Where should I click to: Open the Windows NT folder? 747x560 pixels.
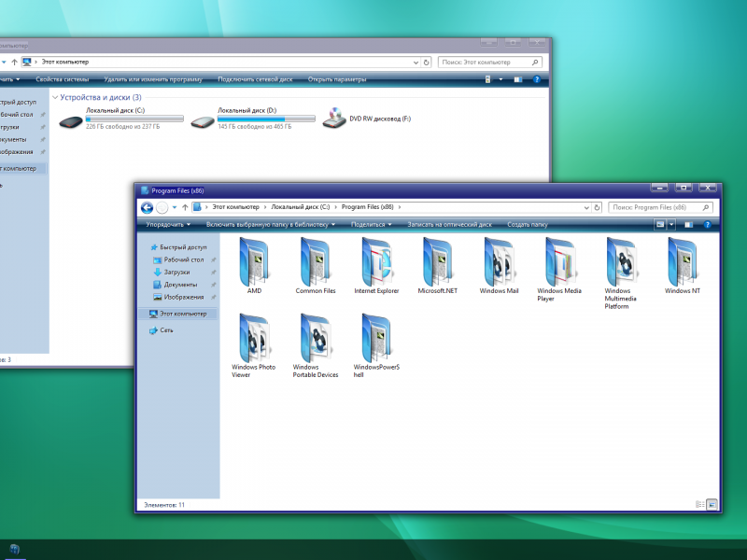683,264
